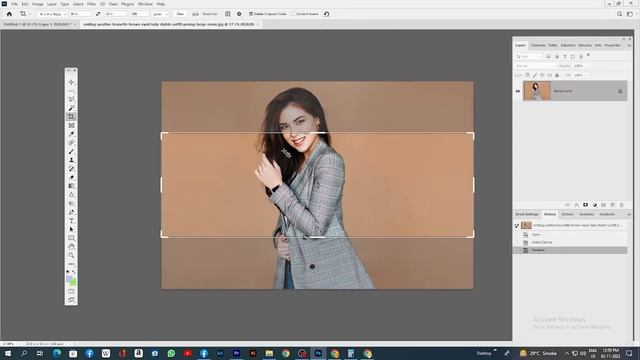Open the Windows Start menu

coord(8,353)
